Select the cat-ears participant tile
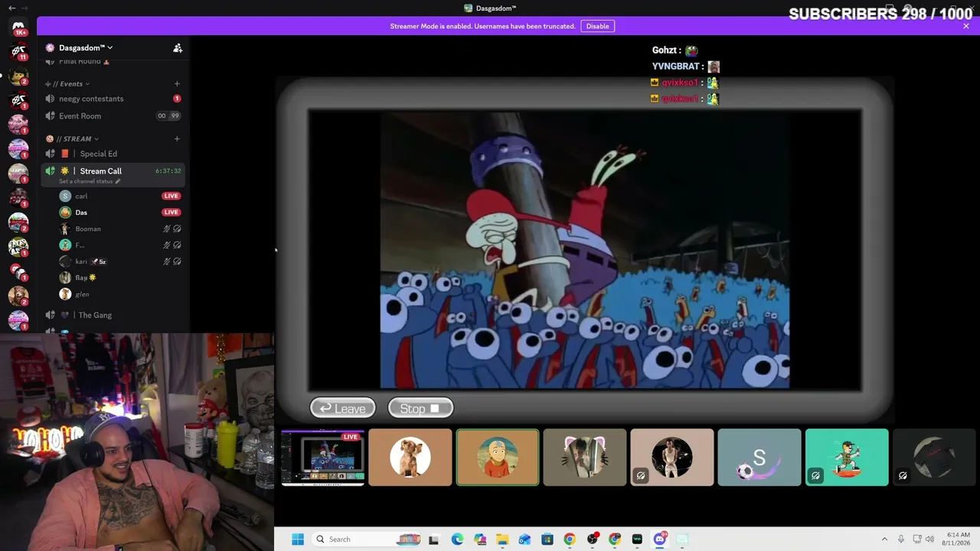Viewport: 980px width, 551px height. point(585,458)
